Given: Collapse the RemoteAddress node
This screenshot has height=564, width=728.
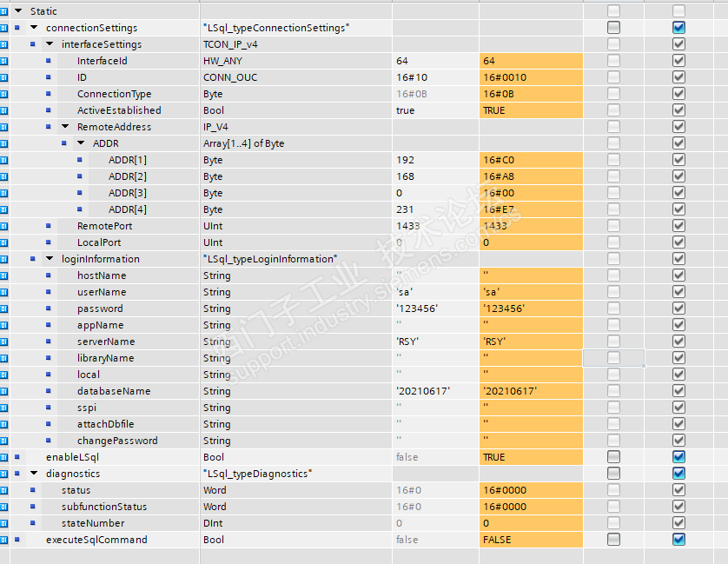Looking at the screenshot, I should pos(65,127).
